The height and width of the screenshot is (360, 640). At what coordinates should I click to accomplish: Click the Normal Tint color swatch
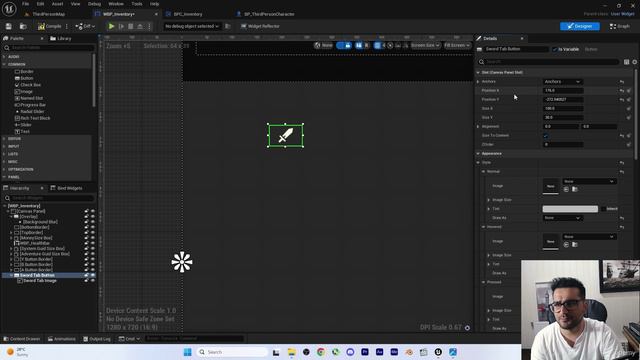570,209
